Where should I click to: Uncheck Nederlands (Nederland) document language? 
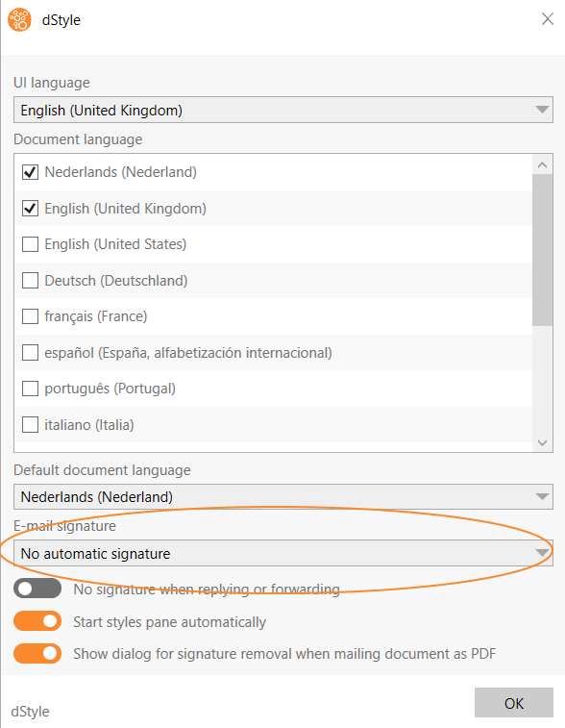(x=30, y=172)
